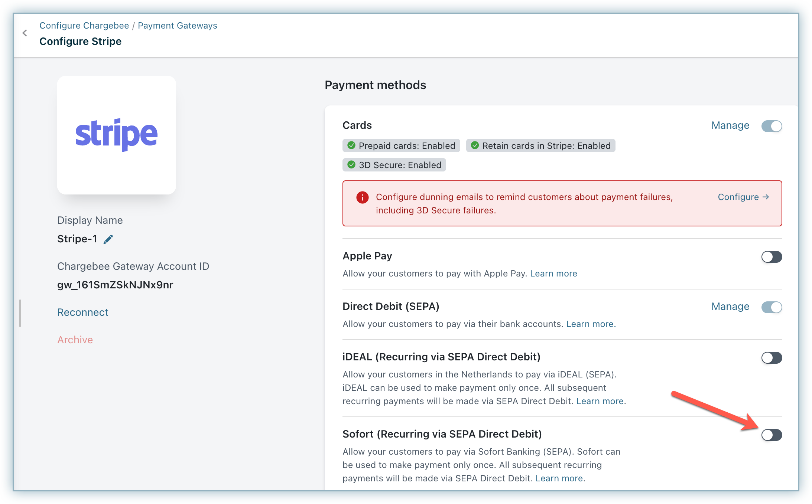812x504 pixels.
Task: Disable the Cards payment toggle
Action: (771, 126)
